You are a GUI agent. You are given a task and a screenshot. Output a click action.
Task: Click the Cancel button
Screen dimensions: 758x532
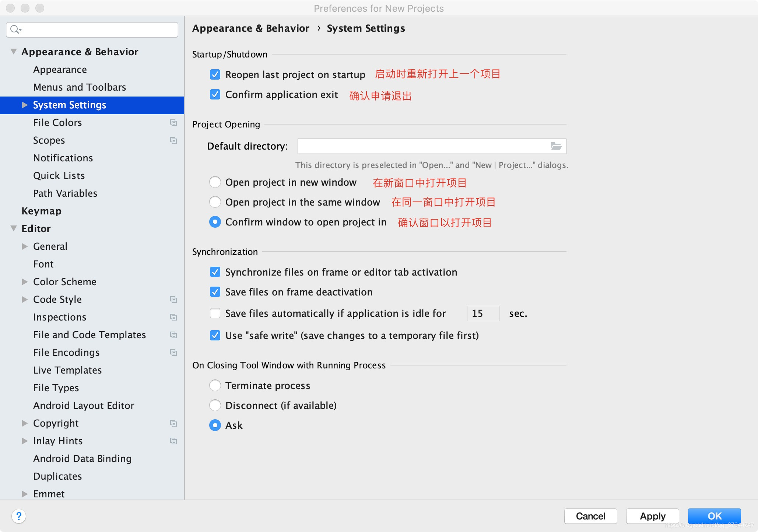(590, 516)
